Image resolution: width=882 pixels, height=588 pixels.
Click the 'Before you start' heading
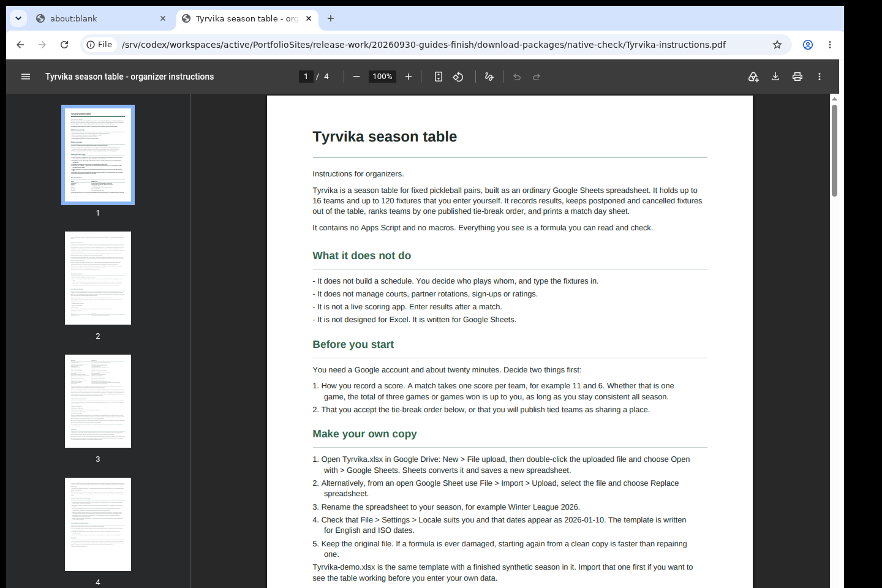pos(353,345)
